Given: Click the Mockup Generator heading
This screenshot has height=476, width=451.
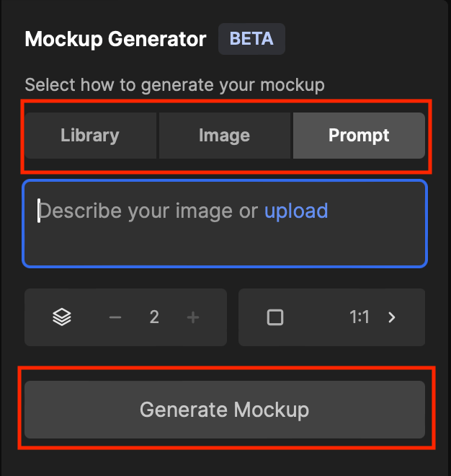Looking at the screenshot, I should (115, 39).
